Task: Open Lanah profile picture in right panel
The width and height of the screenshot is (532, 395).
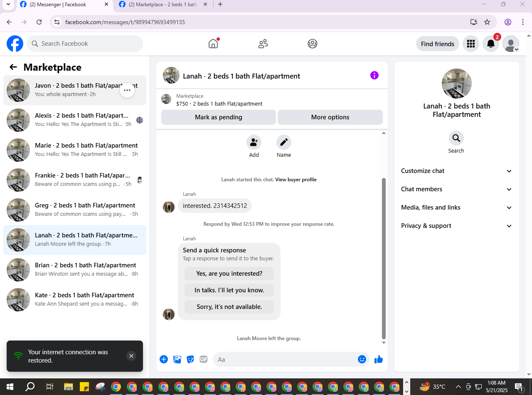Action: [x=457, y=84]
